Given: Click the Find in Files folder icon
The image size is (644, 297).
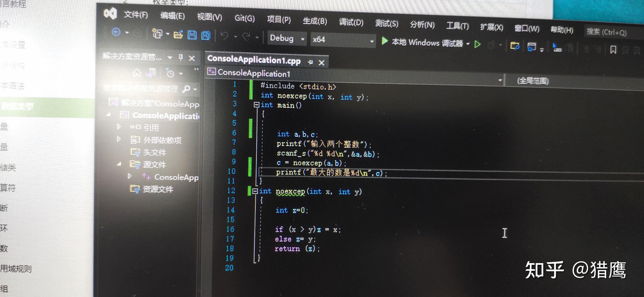Looking at the screenshot, I should [x=515, y=46].
